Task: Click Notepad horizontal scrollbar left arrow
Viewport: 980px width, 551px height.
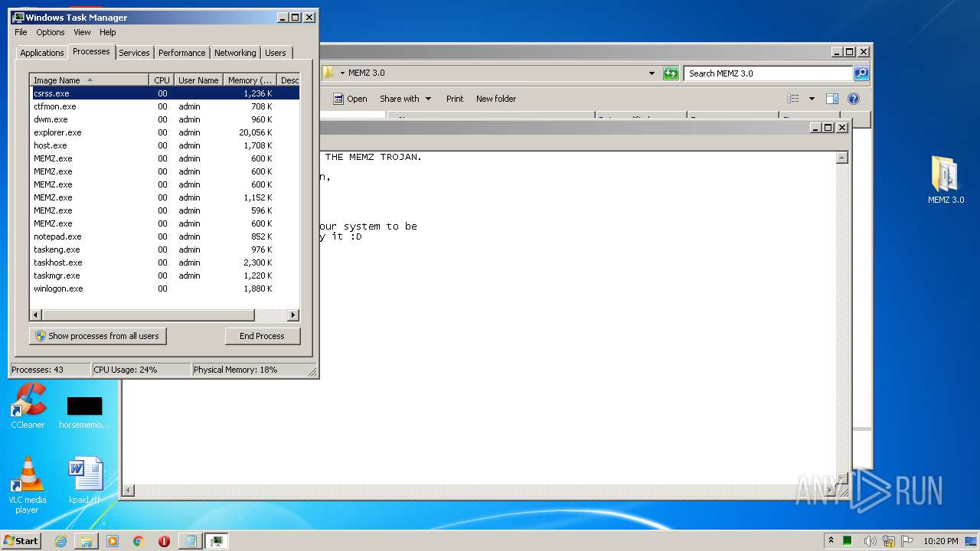Action: [129, 491]
